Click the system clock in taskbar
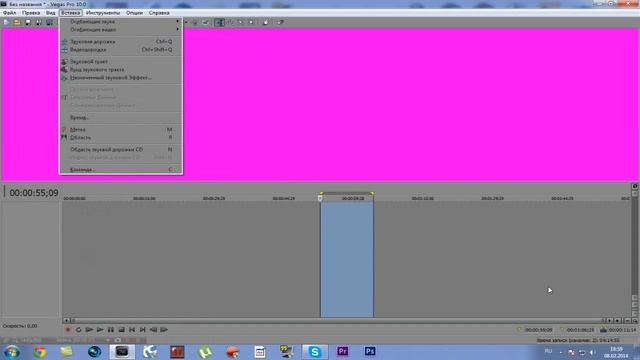Image resolution: width=640 pixels, height=360 pixels. point(616,352)
